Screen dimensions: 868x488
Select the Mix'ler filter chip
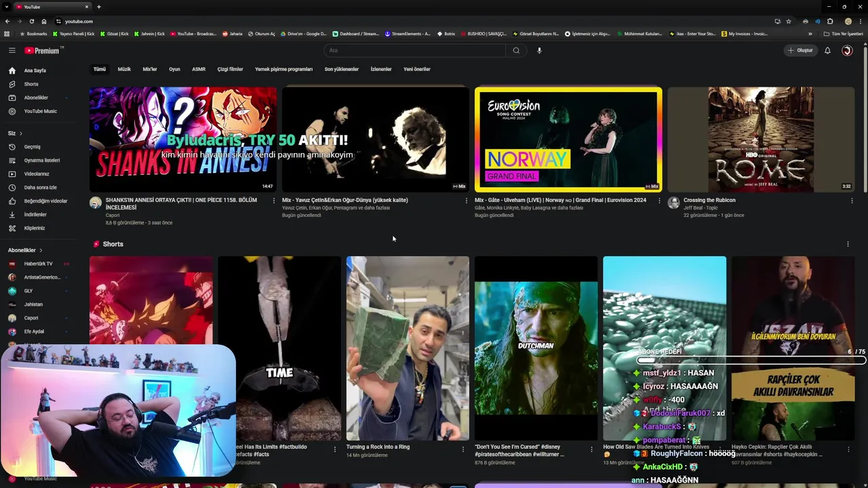[150, 69]
